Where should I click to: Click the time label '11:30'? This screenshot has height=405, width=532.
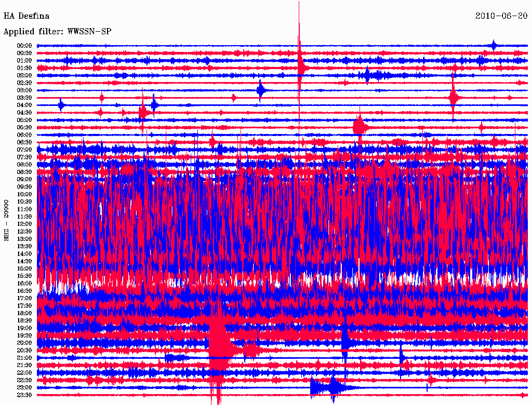point(24,217)
